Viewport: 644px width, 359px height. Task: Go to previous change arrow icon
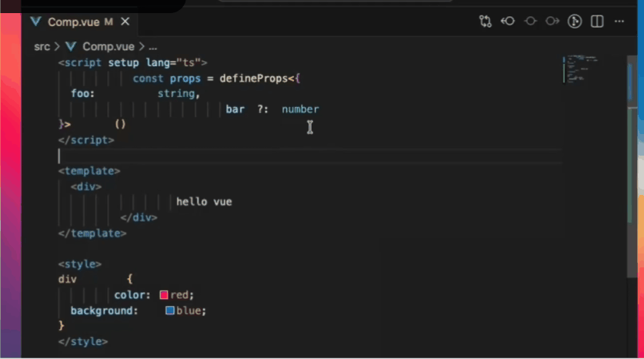pos(508,22)
